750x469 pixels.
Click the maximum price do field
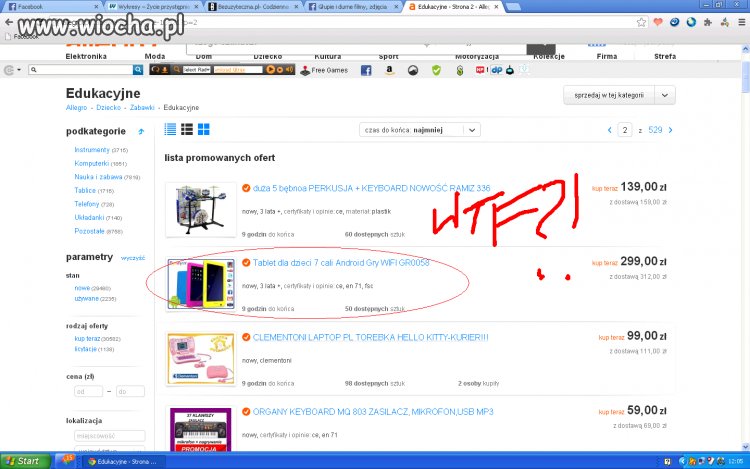130,392
